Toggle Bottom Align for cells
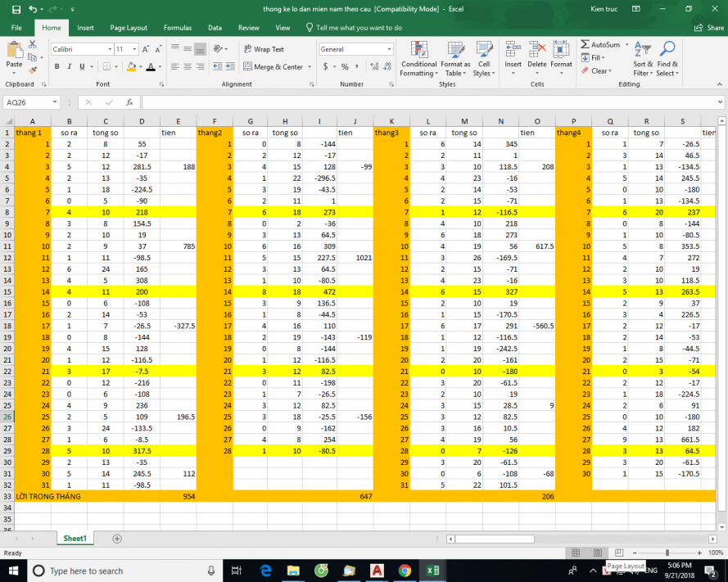The height and width of the screenshot is (582, 728). point(200,49)
